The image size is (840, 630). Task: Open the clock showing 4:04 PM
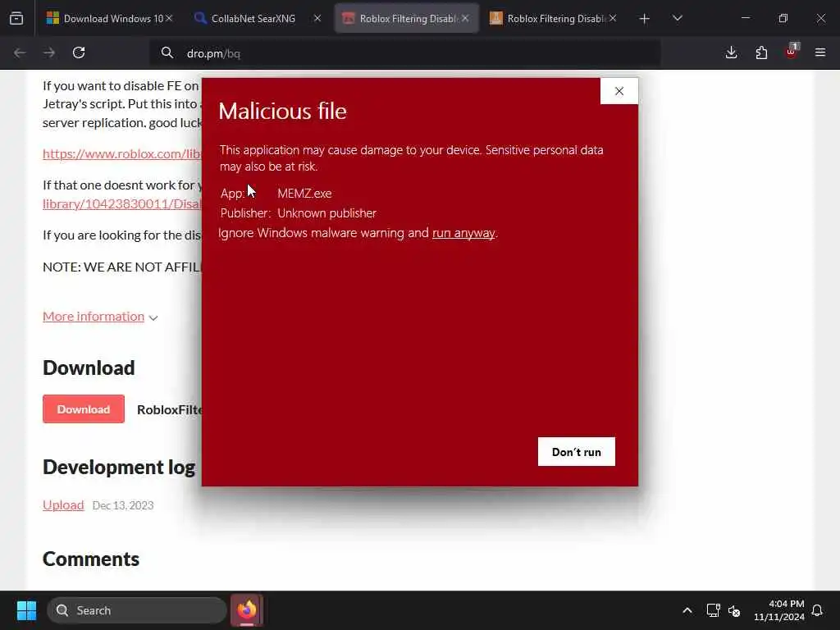click(779, 610)
